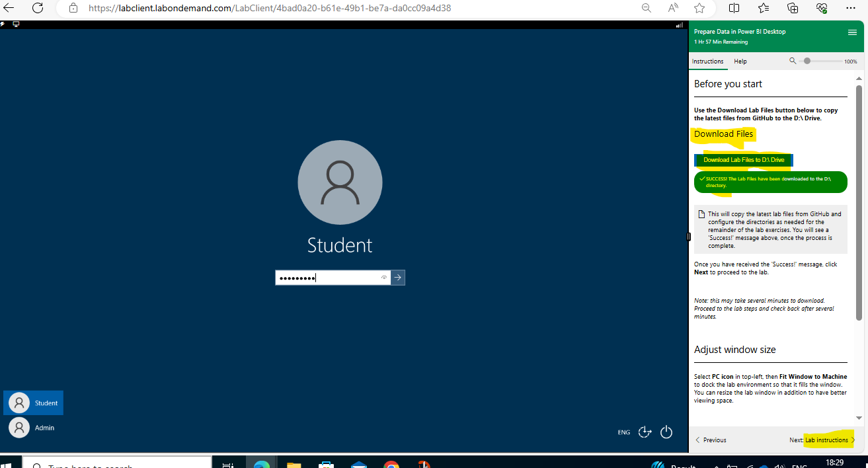Click the 100% zoom value label
868x468 pixels.
point(850,61)
